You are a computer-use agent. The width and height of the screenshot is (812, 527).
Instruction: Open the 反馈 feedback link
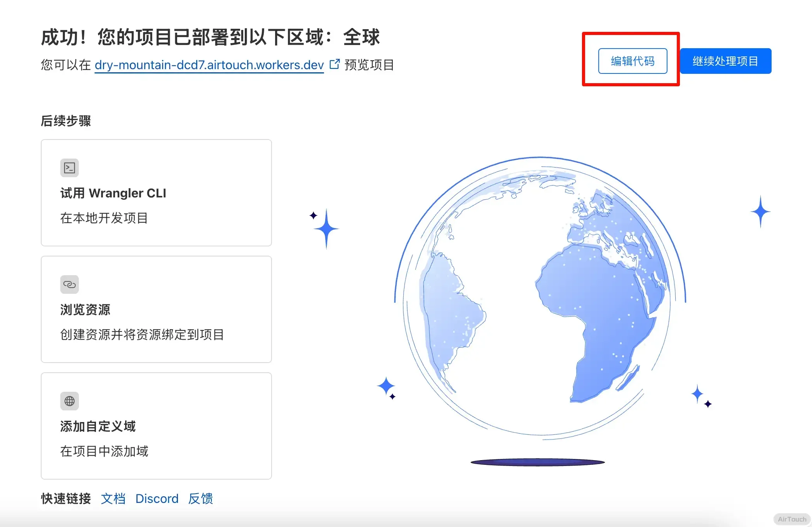pos(200,499)
